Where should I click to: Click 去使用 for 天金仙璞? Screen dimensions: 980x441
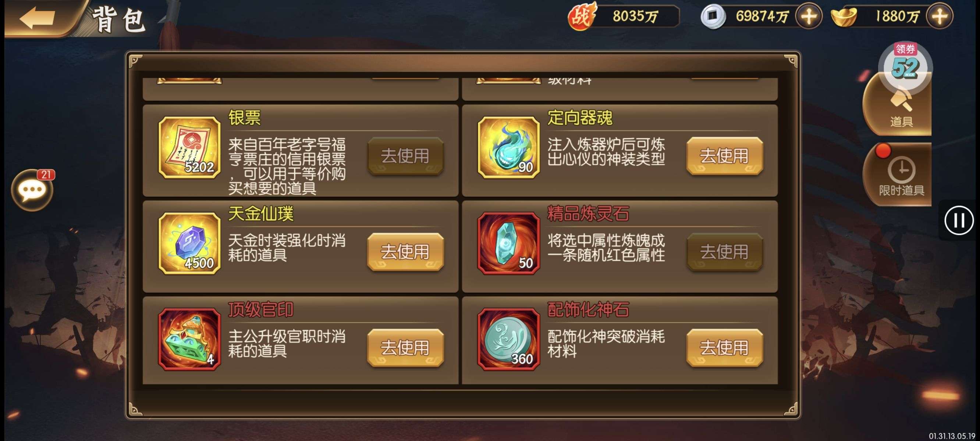click(x=405, y=252)
